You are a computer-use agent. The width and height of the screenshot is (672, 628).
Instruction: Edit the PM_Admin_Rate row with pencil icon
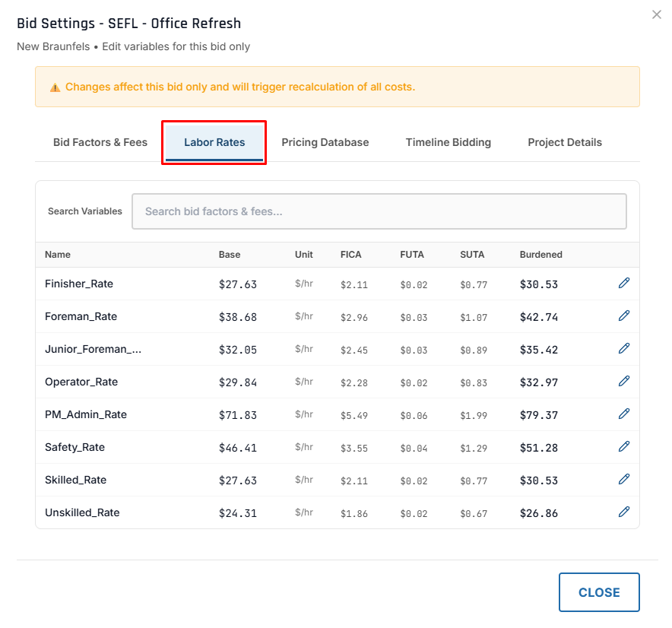click(x=623, y=414)
